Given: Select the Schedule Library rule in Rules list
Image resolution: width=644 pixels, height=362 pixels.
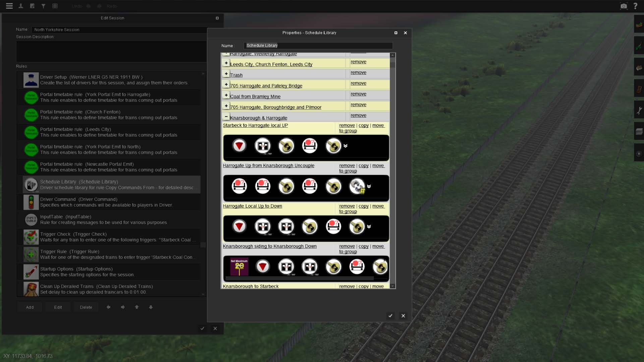Looking at the screenshot, I should (101, 185).
